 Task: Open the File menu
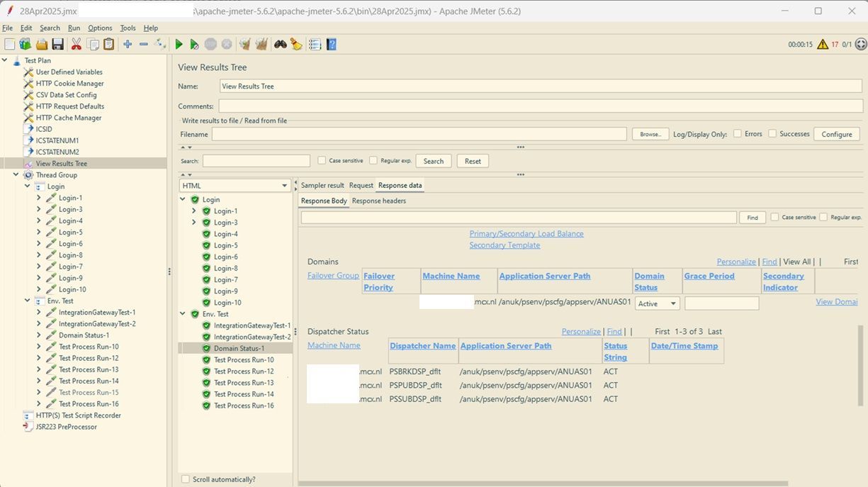pyautogui.click(x=8, y=28)
